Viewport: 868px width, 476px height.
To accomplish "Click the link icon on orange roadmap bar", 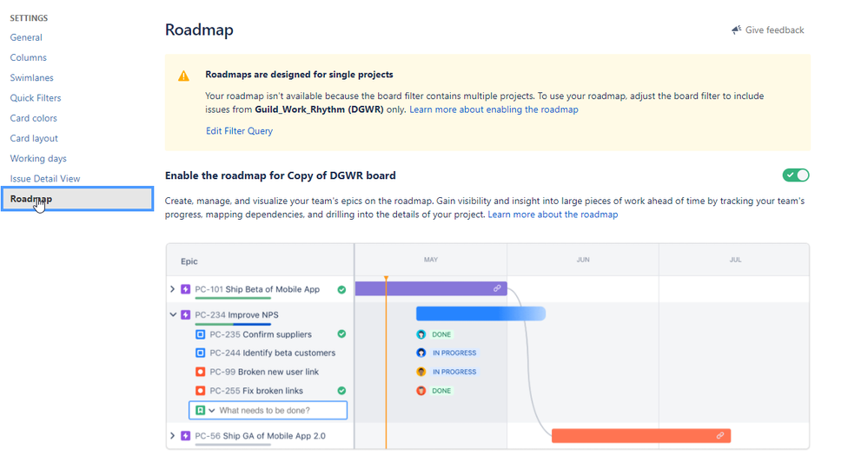I will point(720,435).
